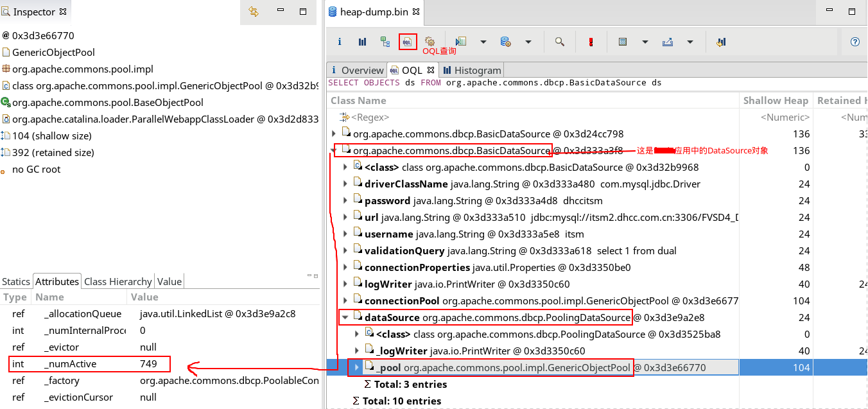This screenshot has width=868, height=409.
Task: Click the magnifier search icon
Action: click(560, 42)
